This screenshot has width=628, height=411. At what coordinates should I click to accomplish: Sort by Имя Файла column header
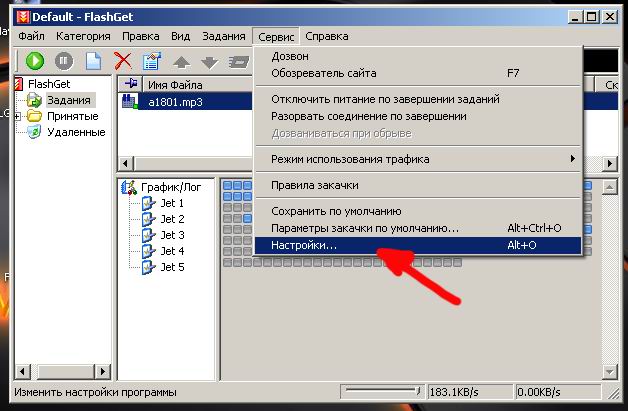(x=198, y=85)
